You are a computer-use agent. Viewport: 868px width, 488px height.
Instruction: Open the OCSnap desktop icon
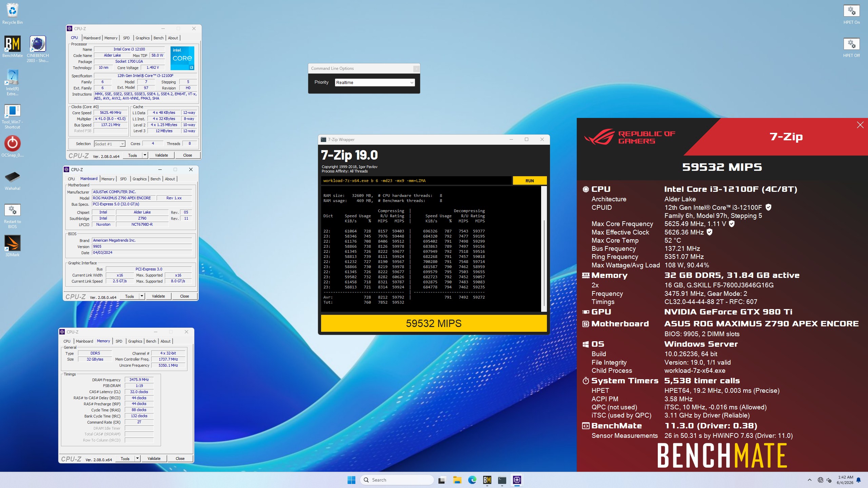pos(13,146)
